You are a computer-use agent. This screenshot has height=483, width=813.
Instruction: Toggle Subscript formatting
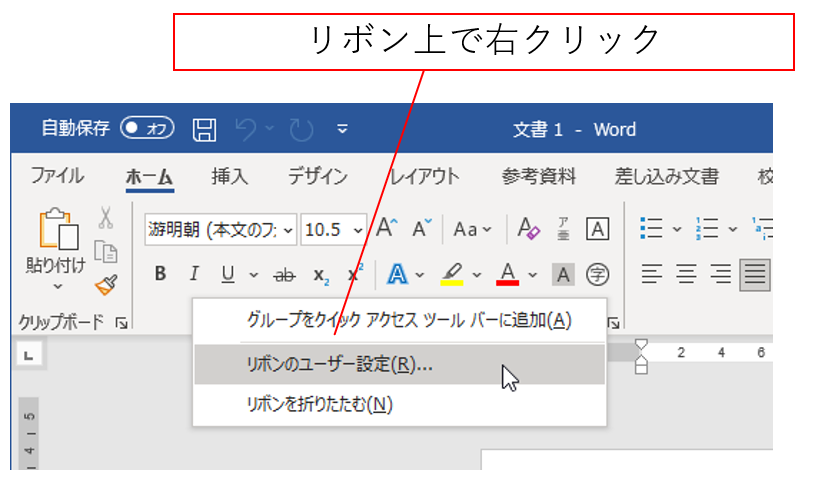pyautogui.click(x=320, y=274)
